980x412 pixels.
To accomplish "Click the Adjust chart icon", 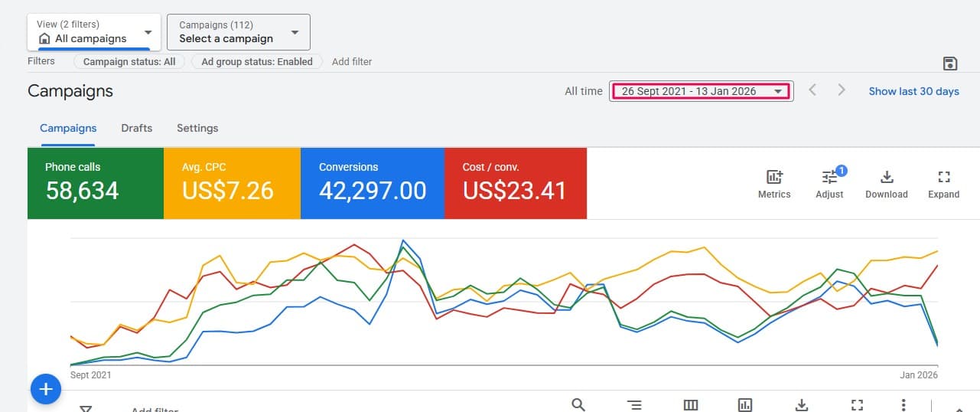I will click(829, 184).
